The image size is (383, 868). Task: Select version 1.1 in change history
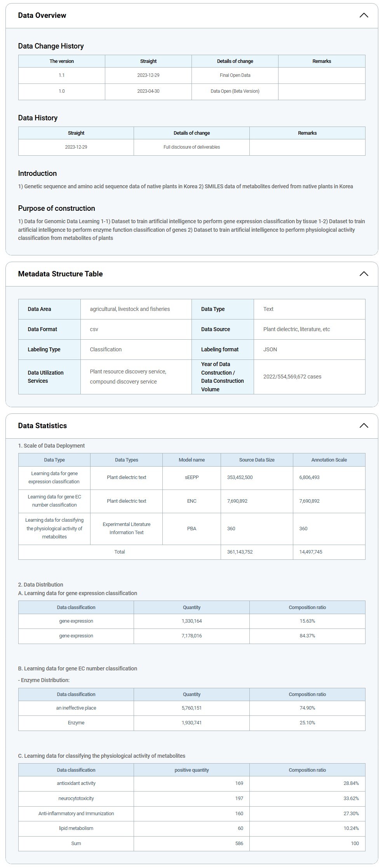click(61, 75)
